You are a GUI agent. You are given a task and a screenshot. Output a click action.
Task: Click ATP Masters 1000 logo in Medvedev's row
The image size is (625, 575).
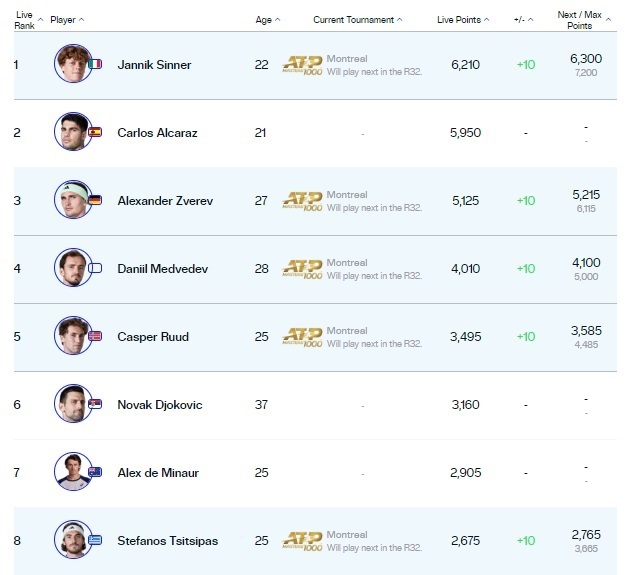click(x=302, y=268)
